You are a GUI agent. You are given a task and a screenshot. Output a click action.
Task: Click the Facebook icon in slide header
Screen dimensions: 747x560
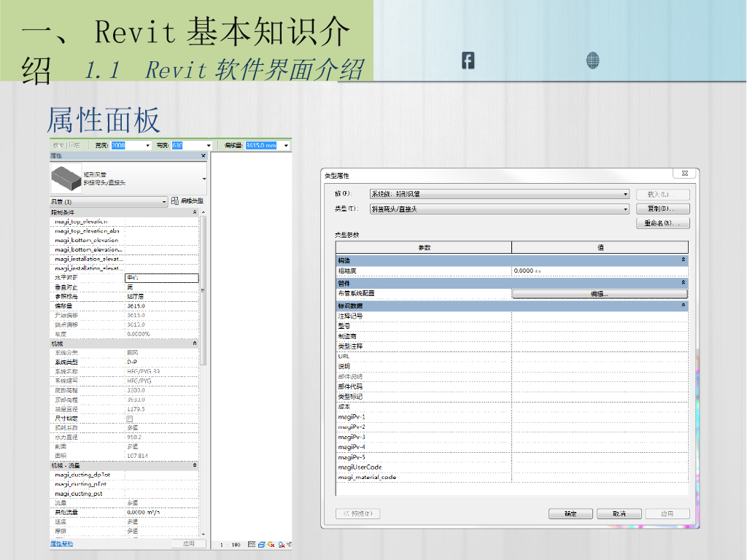(x=468, y=61)
